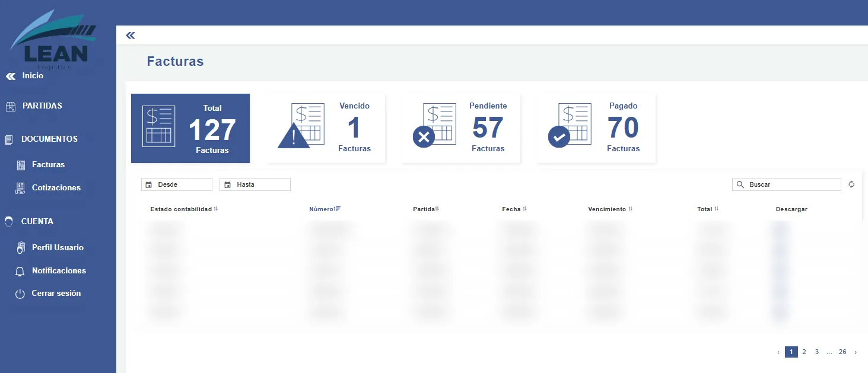Viewport: 868px width, 373px height.
Task: Go to page 2 of invoices
Action: pyautogui.click(x=804, y=352)
